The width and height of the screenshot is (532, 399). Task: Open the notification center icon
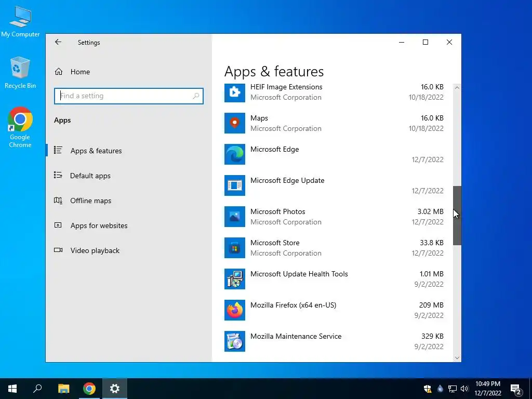coord(516,389)
